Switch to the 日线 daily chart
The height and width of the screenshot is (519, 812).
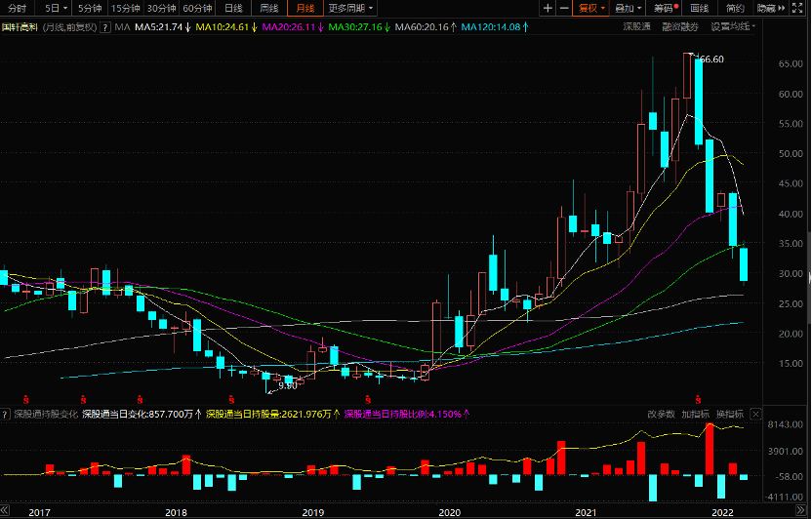233,8
